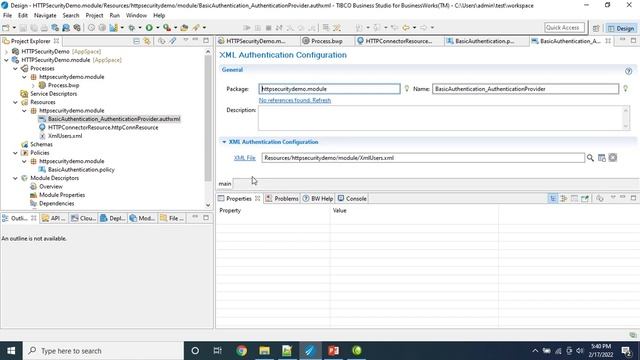Open the dropdown arrow next to Run icon
This screenshot has height=360, width=640.
click(x=158, y=28)
